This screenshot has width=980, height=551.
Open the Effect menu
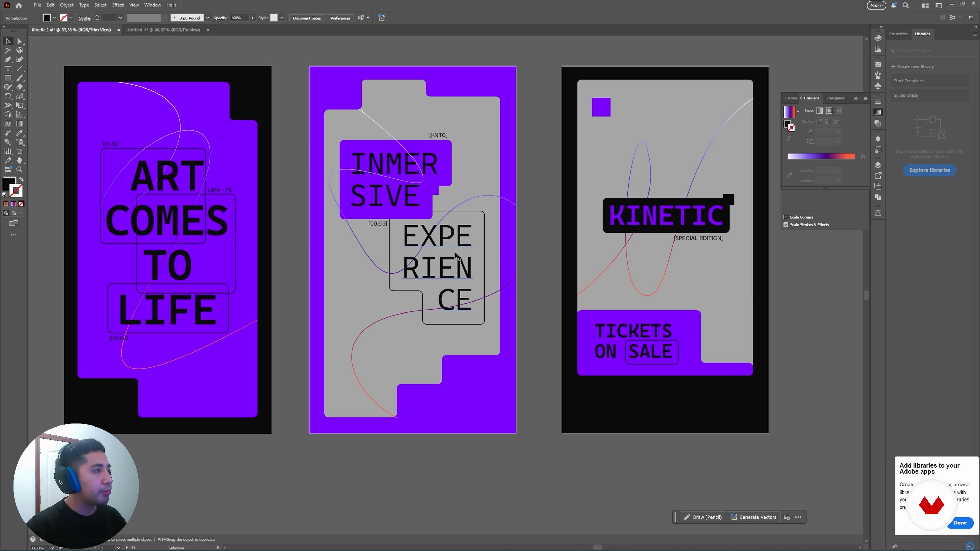click(x=118, y=5)
